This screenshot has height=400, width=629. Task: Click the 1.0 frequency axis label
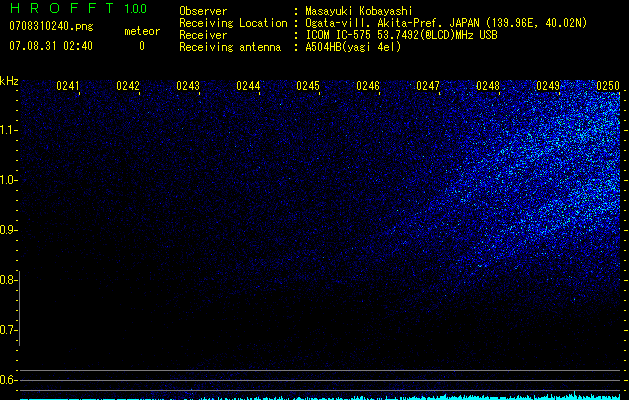click(x=8, y=180)
